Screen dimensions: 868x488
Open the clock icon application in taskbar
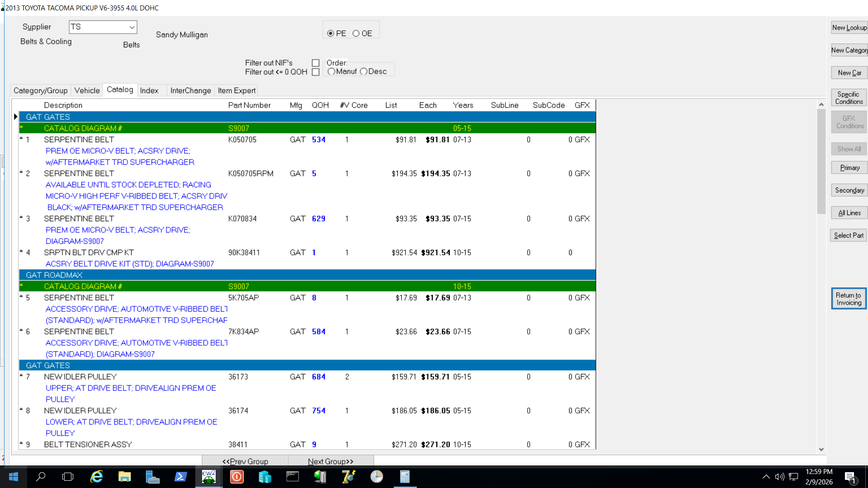[377, 477]
